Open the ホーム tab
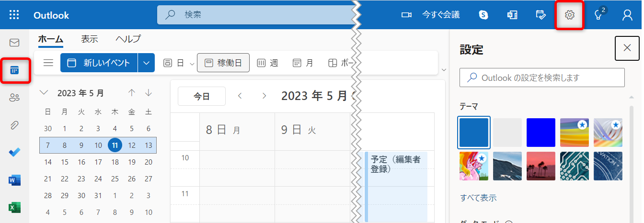This screenshot has width=644, height=223. (51, 39)
